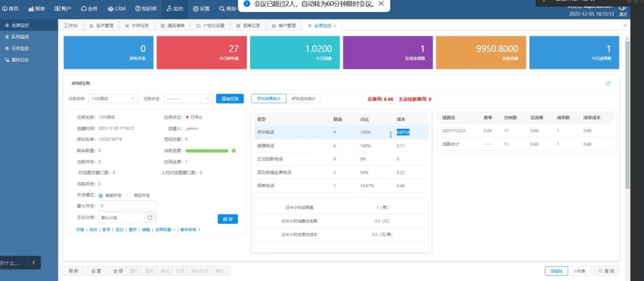Click the 知识库 knowledge base icon
Image resolution: width=644 pixels, height=281 pixels.
(x=138, y=9)
